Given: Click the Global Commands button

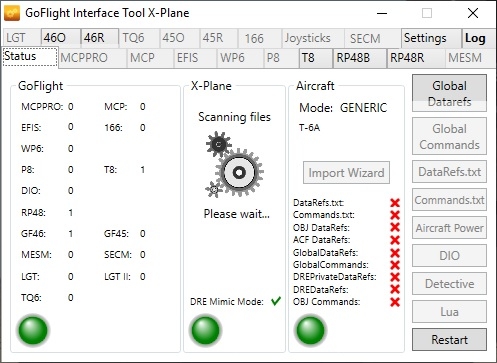Looking at the screenshot, I should tap(449, 136).
